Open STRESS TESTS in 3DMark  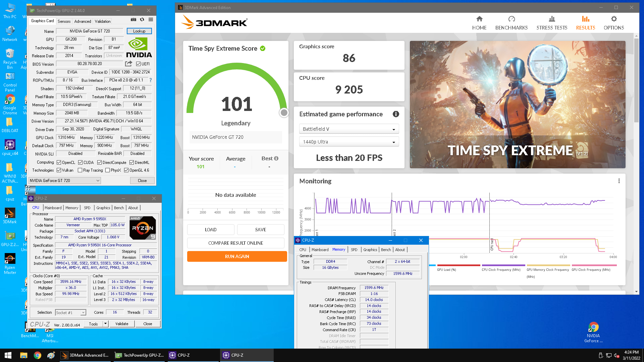coord(552,23)
